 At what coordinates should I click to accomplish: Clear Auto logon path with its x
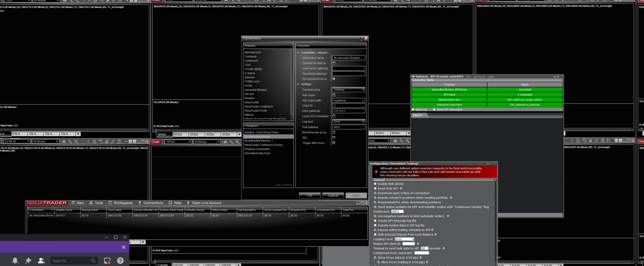pyautogui.click(x=363, y=101)
